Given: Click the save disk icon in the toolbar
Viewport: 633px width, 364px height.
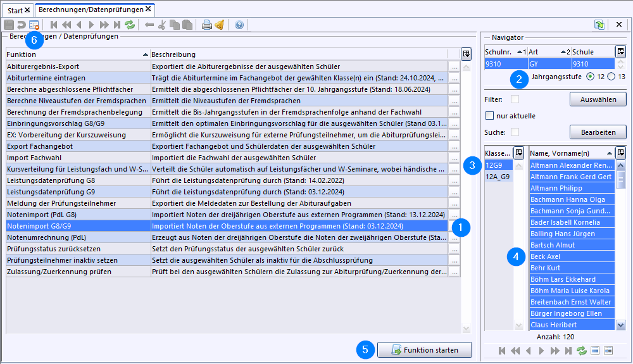Looking at the screenshot, I should pos(9,25).
